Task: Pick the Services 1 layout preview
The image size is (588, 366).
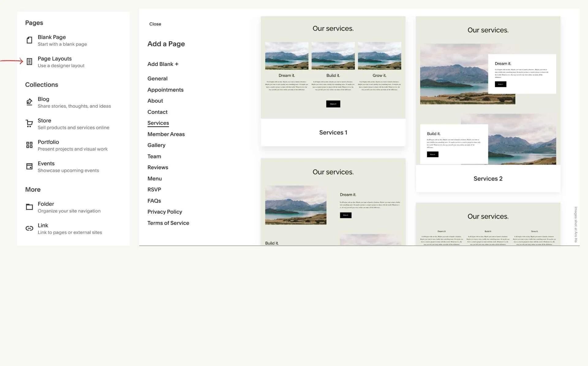Action: [x=333, y=67]
